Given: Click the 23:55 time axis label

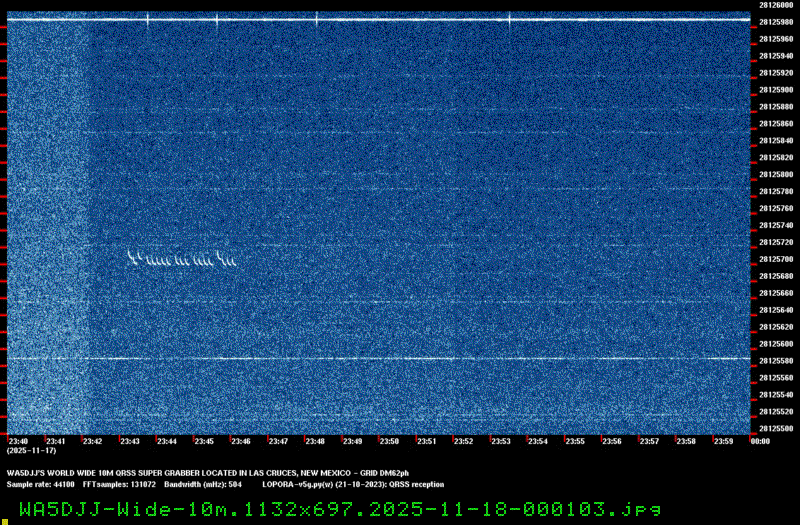Looking at the screenshot, I should tap(575, 441).
